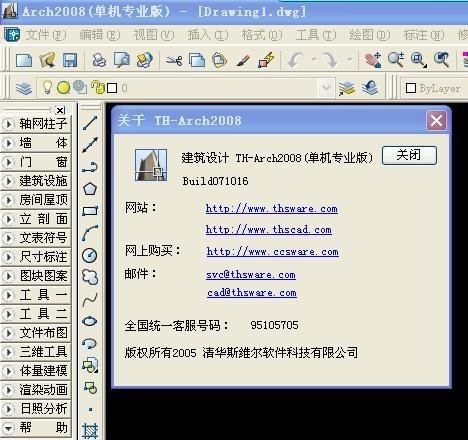This screenshot has width=468, height=440.
Task: Toggle layer 0 on/off lightbulb
Action: tap(47, 88)
